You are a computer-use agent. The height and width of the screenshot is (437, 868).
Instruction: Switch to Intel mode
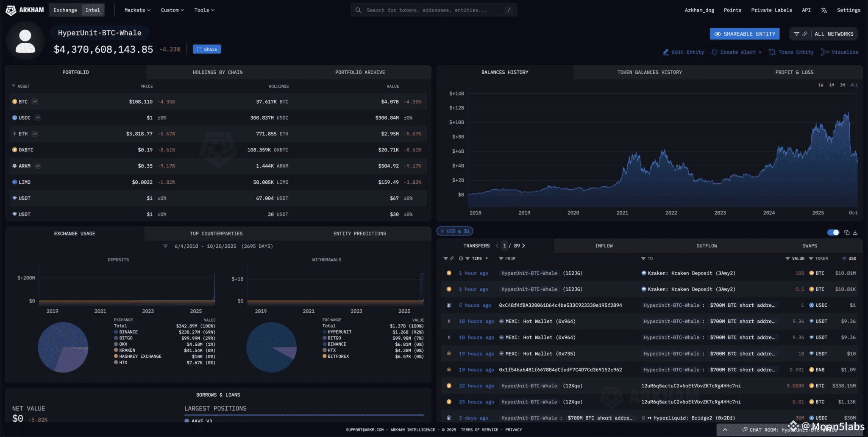(x=92, y=10)
